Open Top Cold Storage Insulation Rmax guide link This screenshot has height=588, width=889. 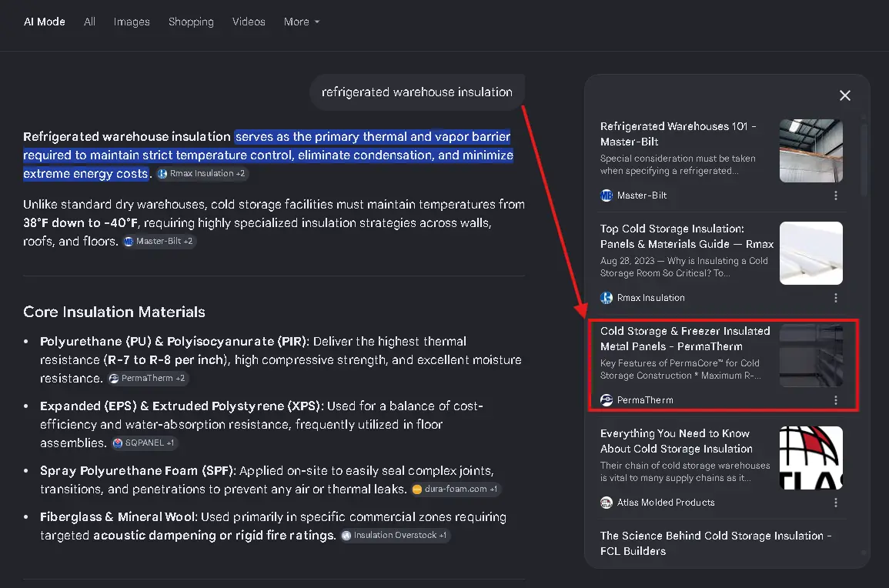[x=687, y=236]
